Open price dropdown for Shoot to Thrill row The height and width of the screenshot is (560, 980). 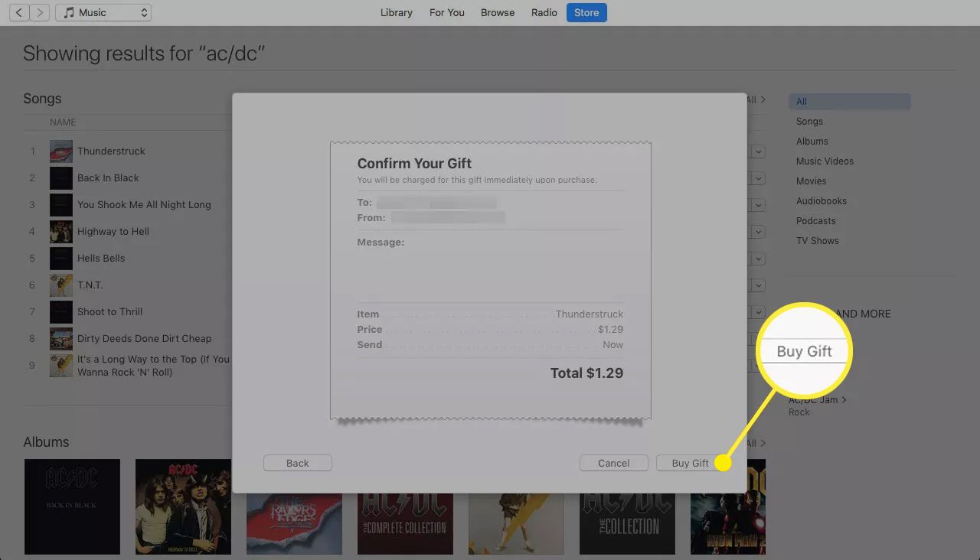[758, 312]
